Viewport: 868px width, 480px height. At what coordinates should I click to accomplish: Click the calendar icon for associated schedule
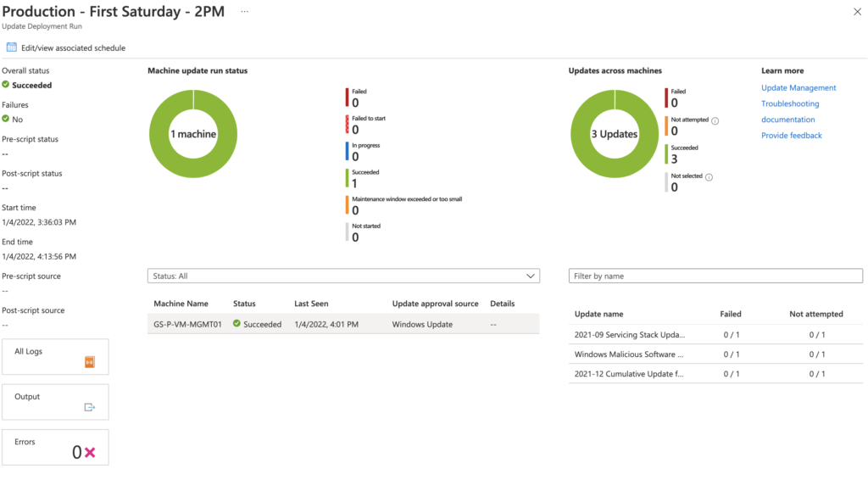11,47
